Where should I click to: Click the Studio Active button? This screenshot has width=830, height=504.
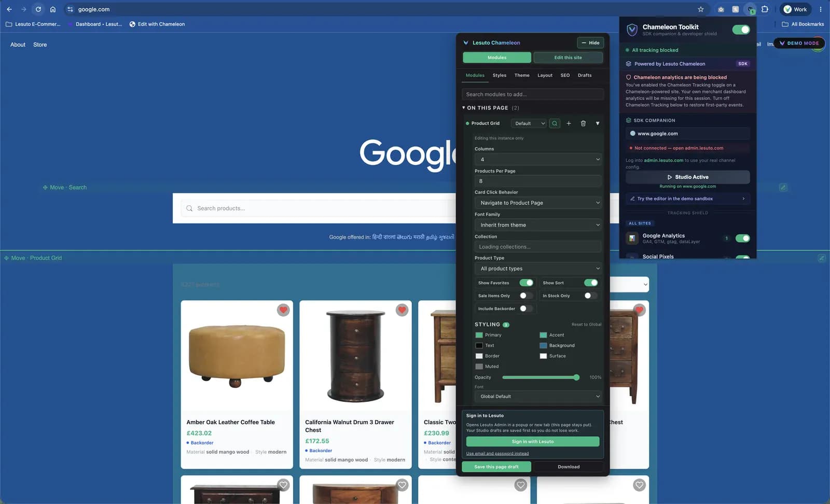pos(687,177)
